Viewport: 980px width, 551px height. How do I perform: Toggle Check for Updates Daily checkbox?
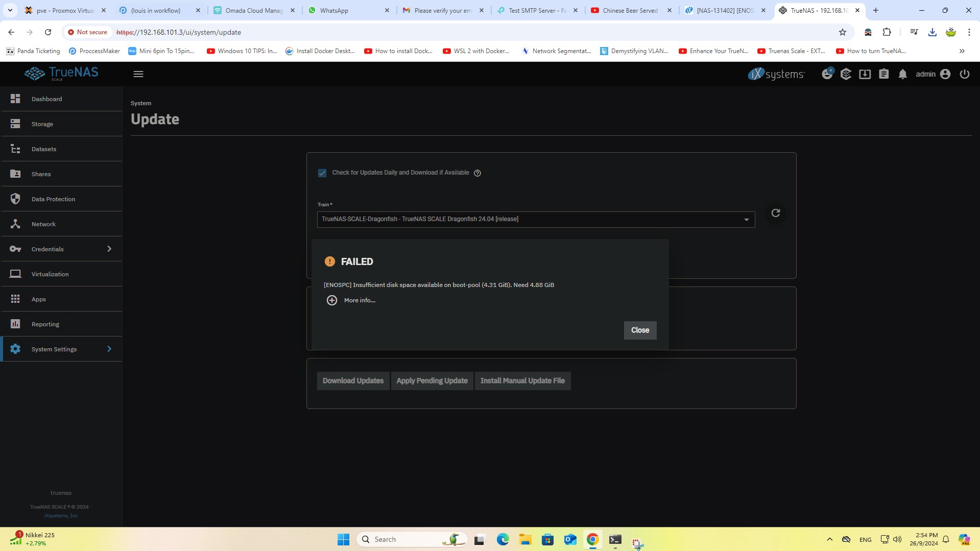(x=322, y=173)
